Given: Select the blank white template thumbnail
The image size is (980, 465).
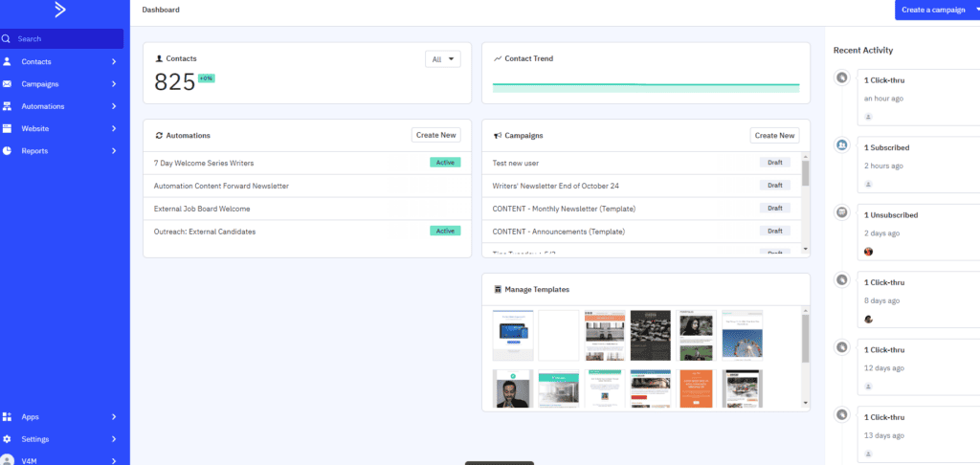Looking at the screenshot, I should pyautogui.click(x=559, y=336).
